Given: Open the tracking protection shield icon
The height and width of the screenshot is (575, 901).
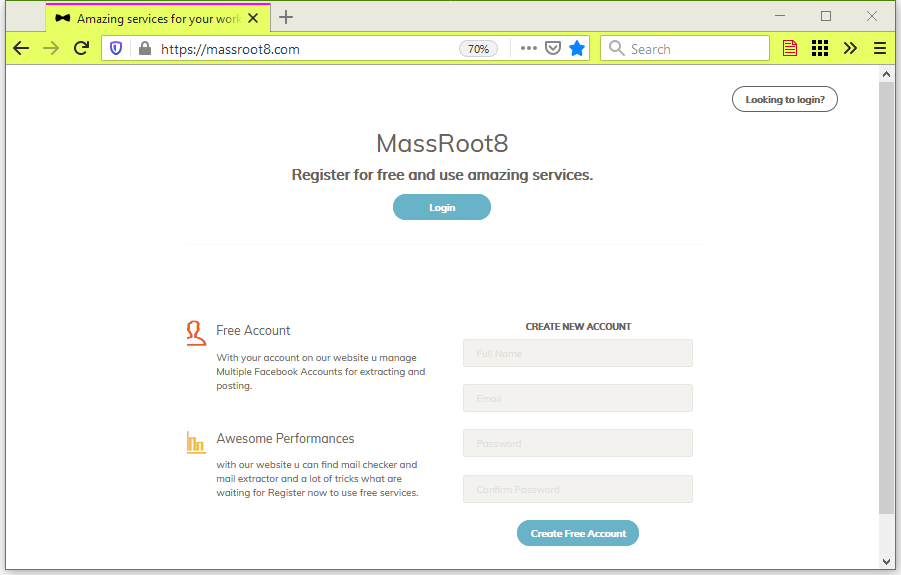Looking at the screenshot, I should (x=116, y=49).
